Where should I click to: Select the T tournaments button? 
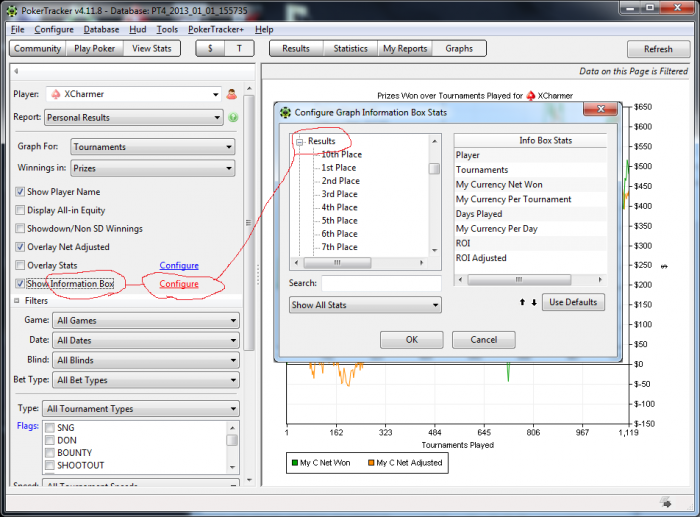239,49
